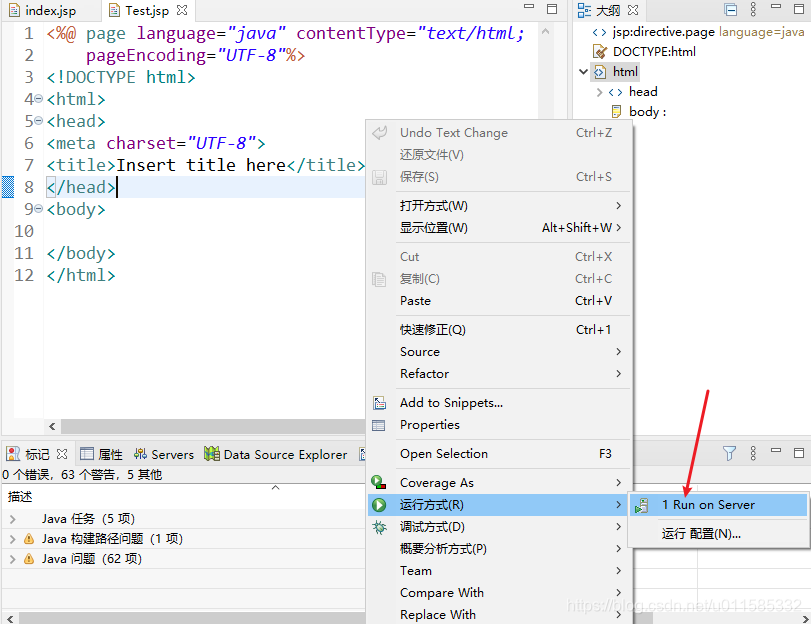The image size is (811, 624).
Task: Click the Add to Snippets icon
Action: pyautogui.click(x=379, y=403)
